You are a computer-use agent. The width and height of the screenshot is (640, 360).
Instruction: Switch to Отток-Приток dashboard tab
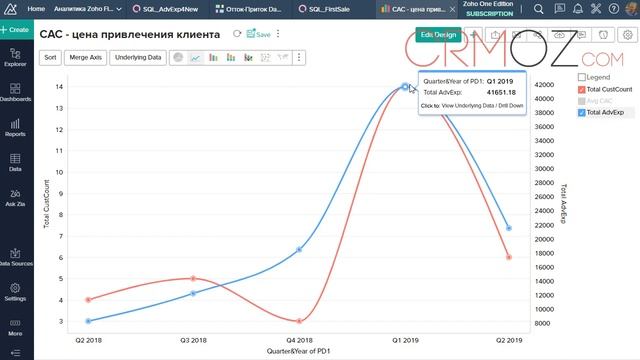(249, 9)
